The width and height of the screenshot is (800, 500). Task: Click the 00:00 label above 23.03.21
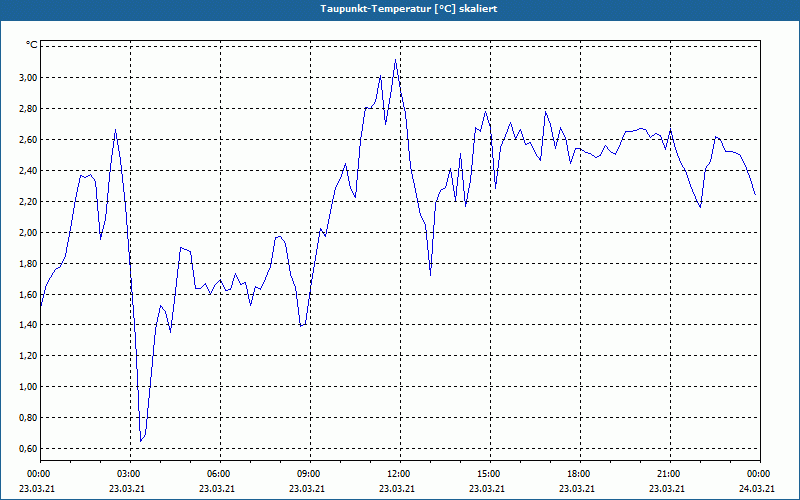[40, 474]
